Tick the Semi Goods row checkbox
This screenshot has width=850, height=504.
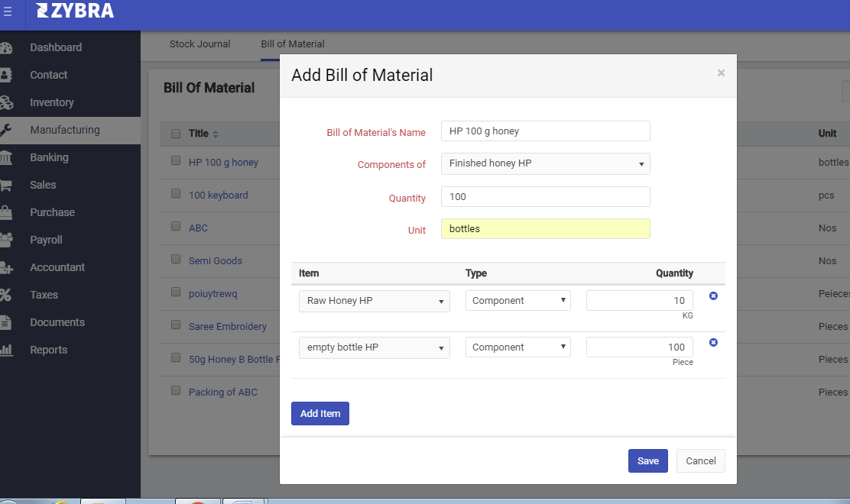click(176, 260)
